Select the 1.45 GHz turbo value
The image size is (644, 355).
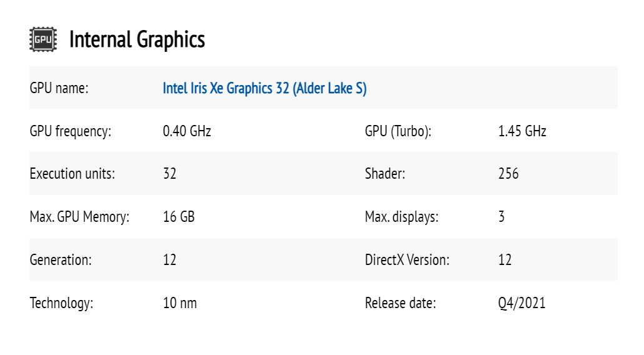[x=522, y=131]
